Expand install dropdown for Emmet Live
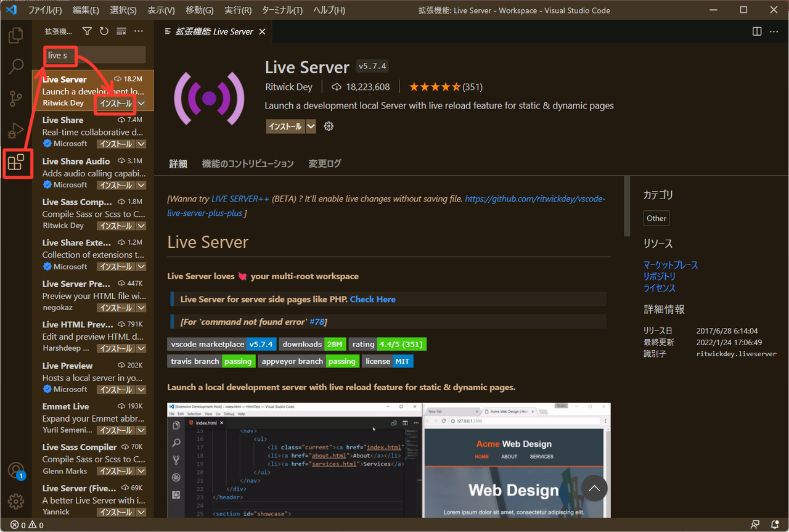The height and width of the screenshot is (532, 789). 142,430
